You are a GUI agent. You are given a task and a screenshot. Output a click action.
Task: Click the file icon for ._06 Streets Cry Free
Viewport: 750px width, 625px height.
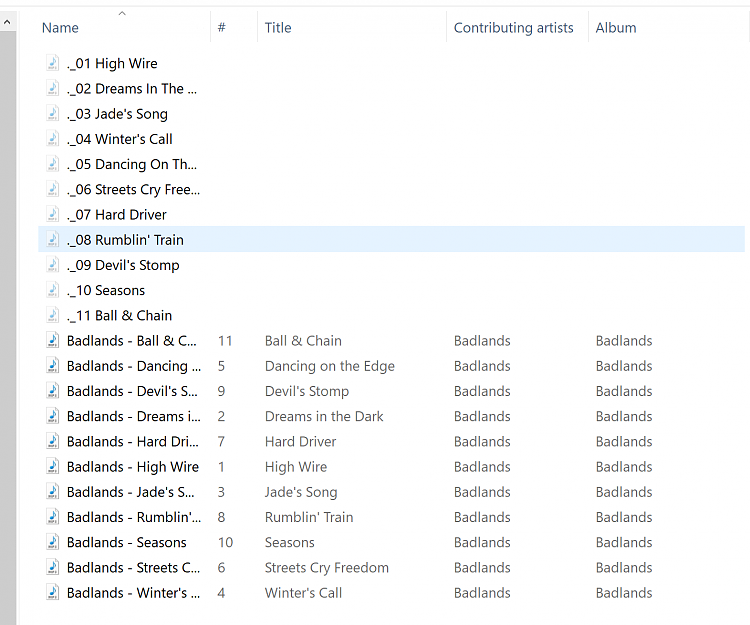[x=53, y=189]
